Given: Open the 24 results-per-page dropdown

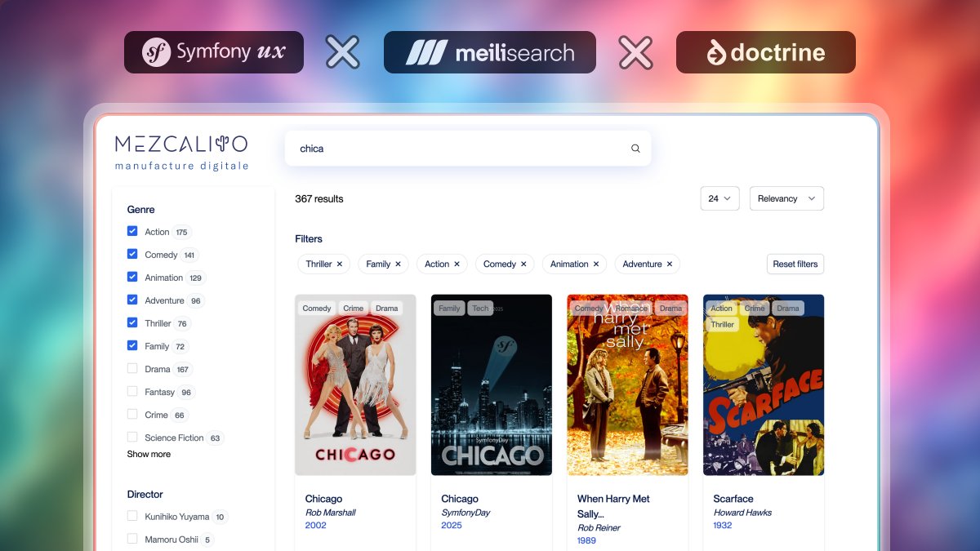Looking at the screenshot, I should point(719,198).
